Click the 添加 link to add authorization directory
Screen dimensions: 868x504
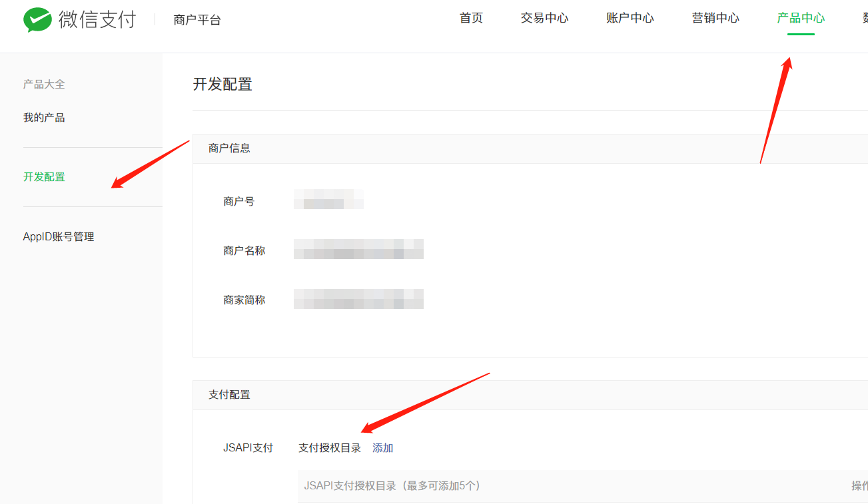(382, 448)
